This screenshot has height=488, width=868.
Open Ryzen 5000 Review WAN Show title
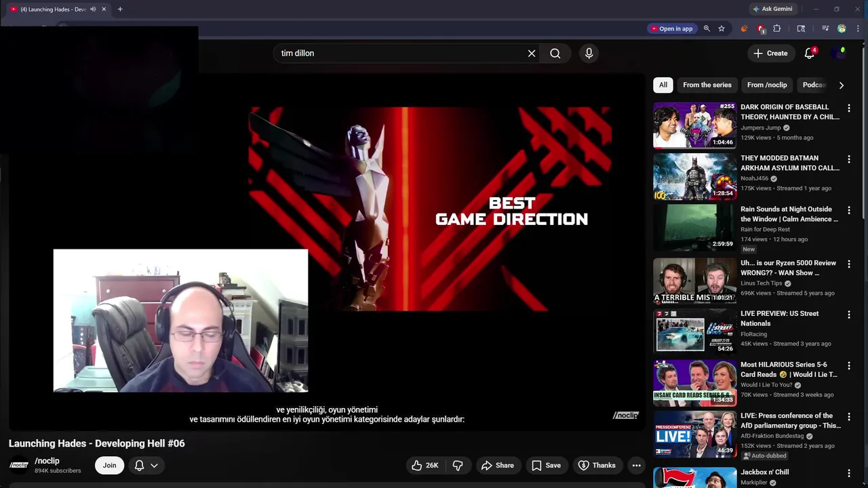788,268
